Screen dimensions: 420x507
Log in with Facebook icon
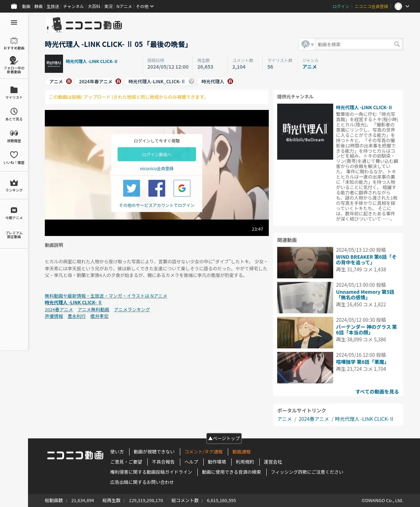(x=157, y=188)
